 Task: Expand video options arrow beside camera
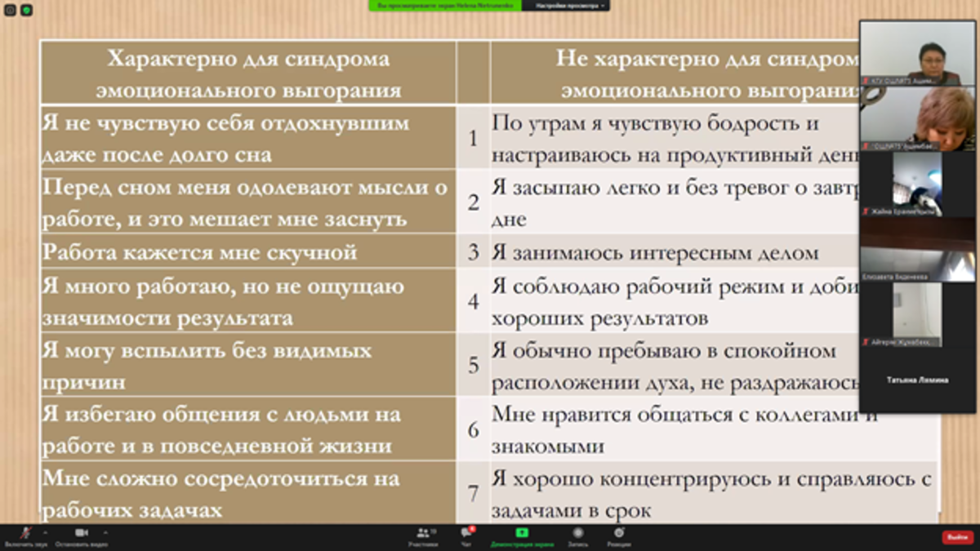coord(105,531)
